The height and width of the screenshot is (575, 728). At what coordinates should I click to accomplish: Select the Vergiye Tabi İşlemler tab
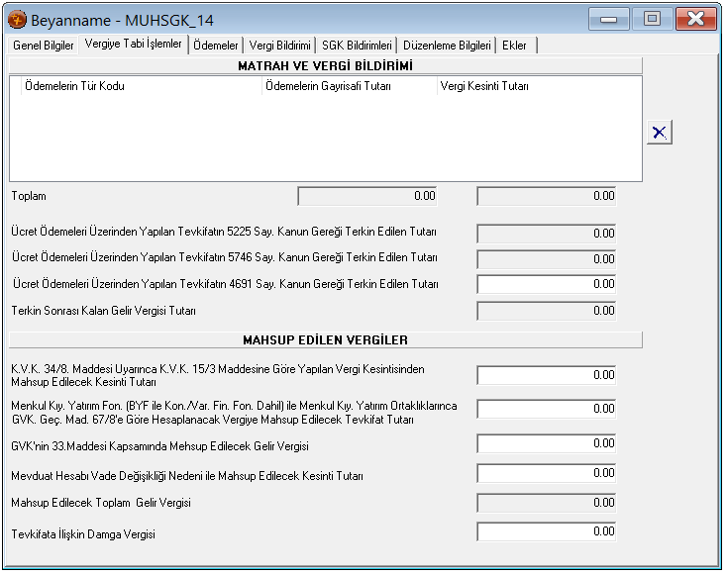pos(133,45)
